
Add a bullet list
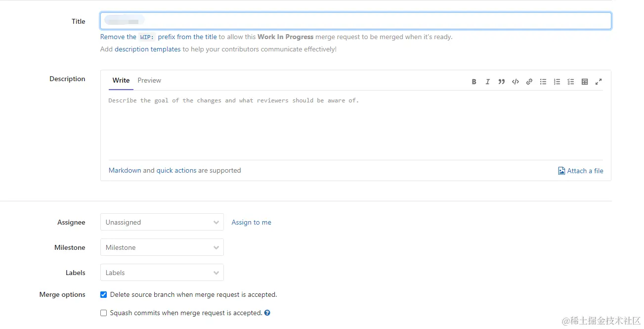543,82
